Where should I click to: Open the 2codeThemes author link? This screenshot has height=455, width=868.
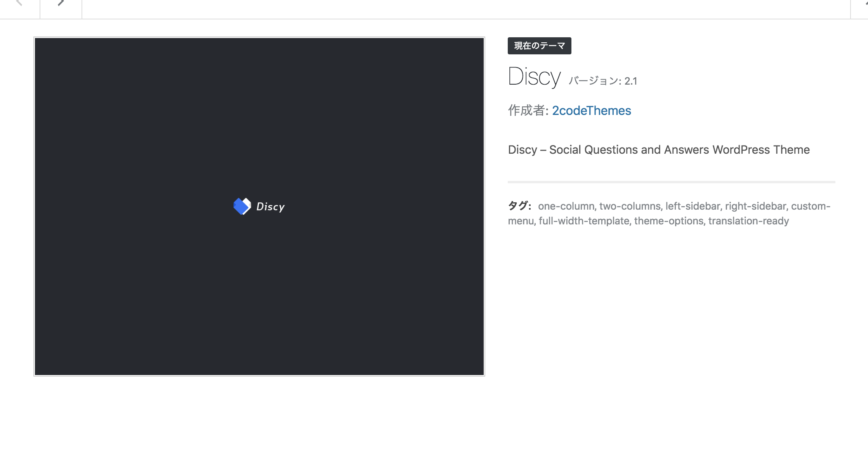tap(591, 111)
